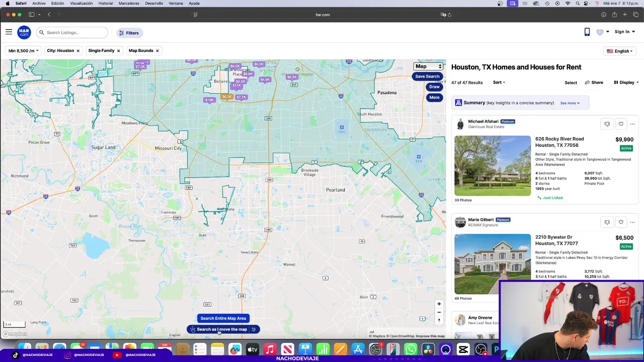Image resolution: width=644 pixels, height=362 pixels.
Task: Open WhatsApp in the Dock
Action: click(411, 349)
